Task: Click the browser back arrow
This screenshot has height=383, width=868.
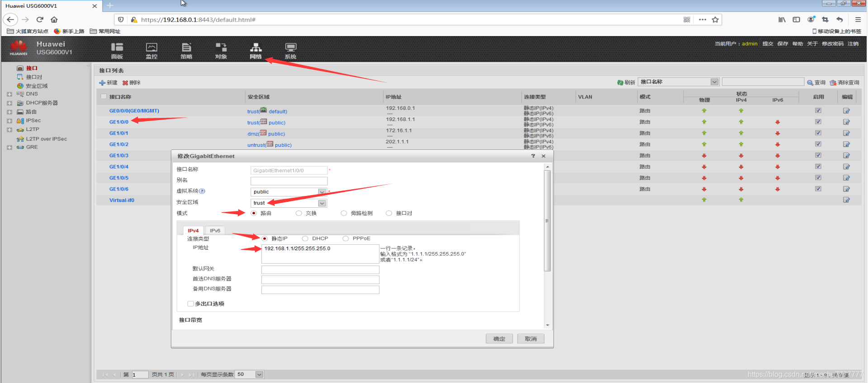Action: (x=10, y=19)
